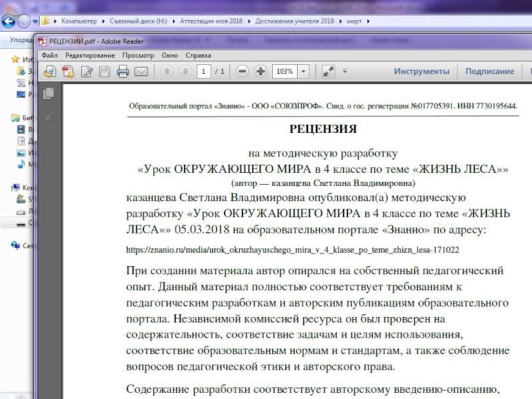Click the email envelope icon
This screenshot has height=399, width=532.
[x=141, y=71]
